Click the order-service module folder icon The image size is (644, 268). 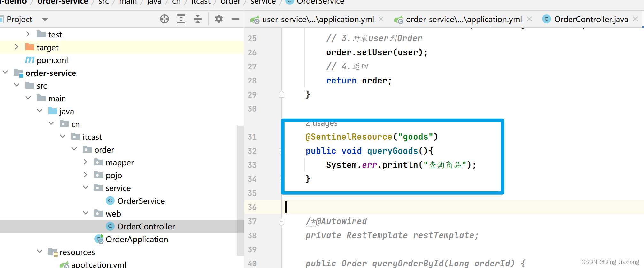pyautogui.click(x=19, y=73)
